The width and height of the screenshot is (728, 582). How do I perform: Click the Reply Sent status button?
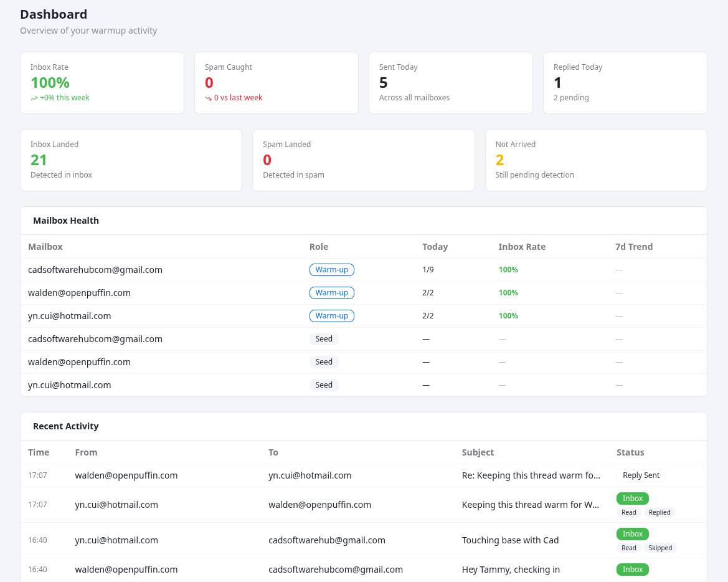coord(641,475)
